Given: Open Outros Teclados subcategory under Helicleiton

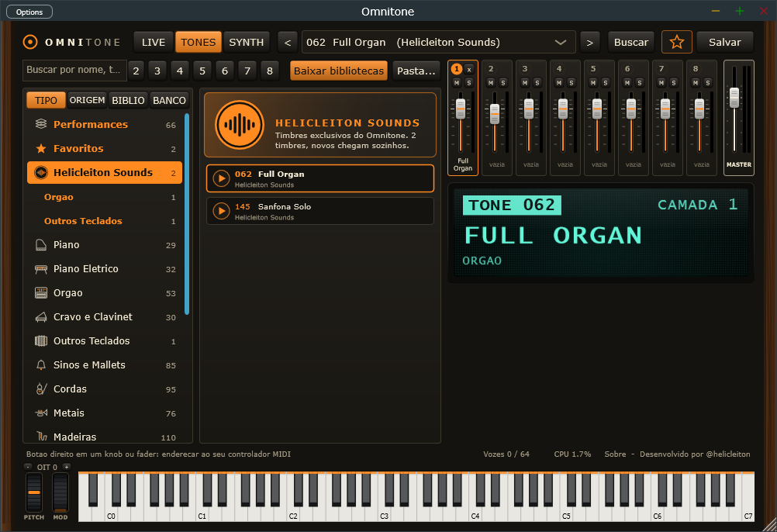Looking at the screenshot, I should click(105, 221).
